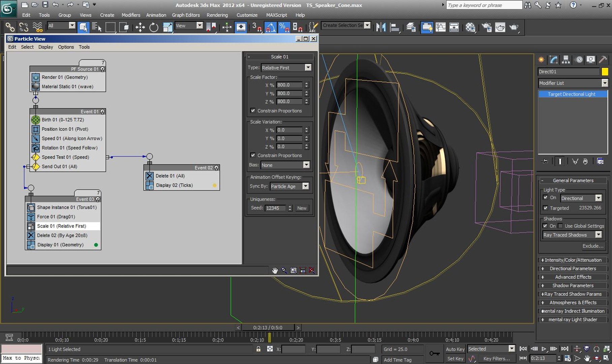Image resolution: width=612 pixels, height=364 pixels.
Task: Select the Rotate tool in main toolbar
Action: click(154, 27)
